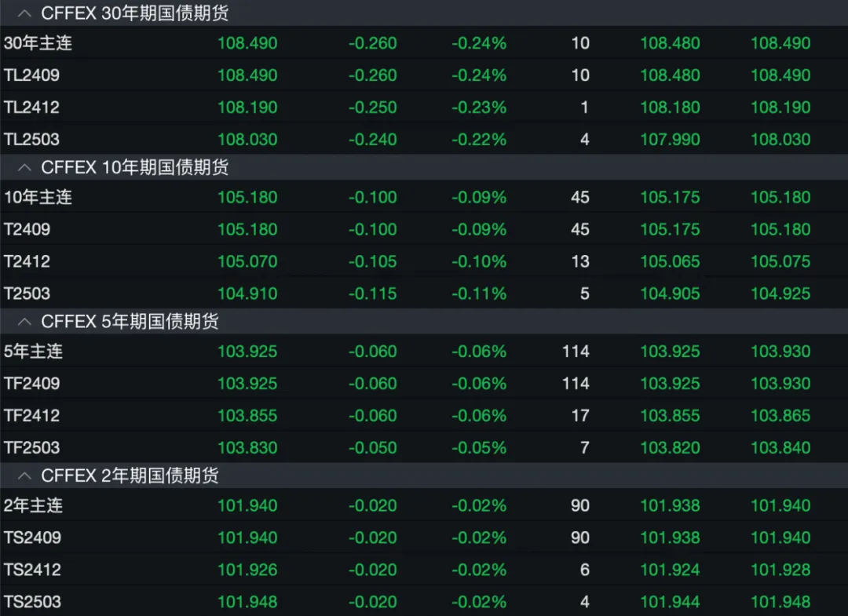The image size is (848, 616).
Task: Select the 5年主连 row
Action: 33,352
